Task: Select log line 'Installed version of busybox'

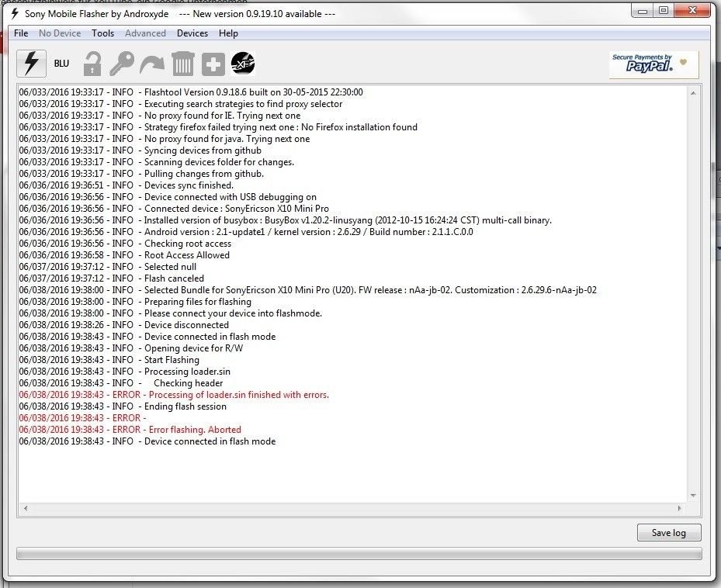Action: pyautogui.click(x=285, y=220)
